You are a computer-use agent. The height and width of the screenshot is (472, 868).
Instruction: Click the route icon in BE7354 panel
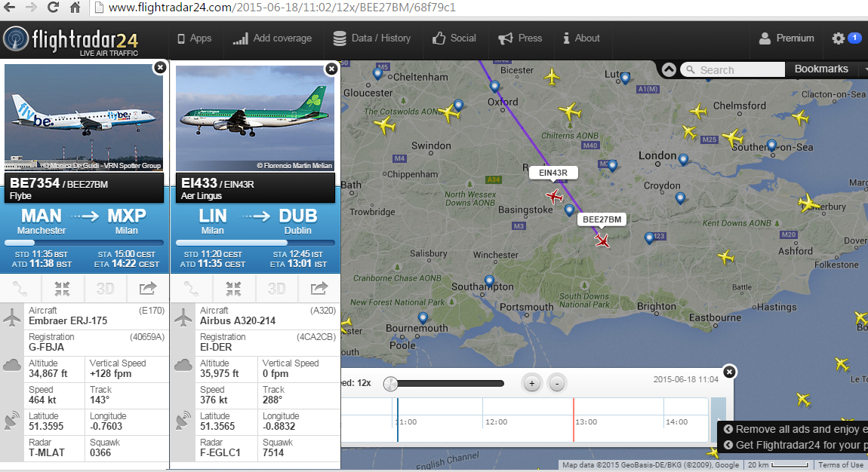(x=20, y=289)
